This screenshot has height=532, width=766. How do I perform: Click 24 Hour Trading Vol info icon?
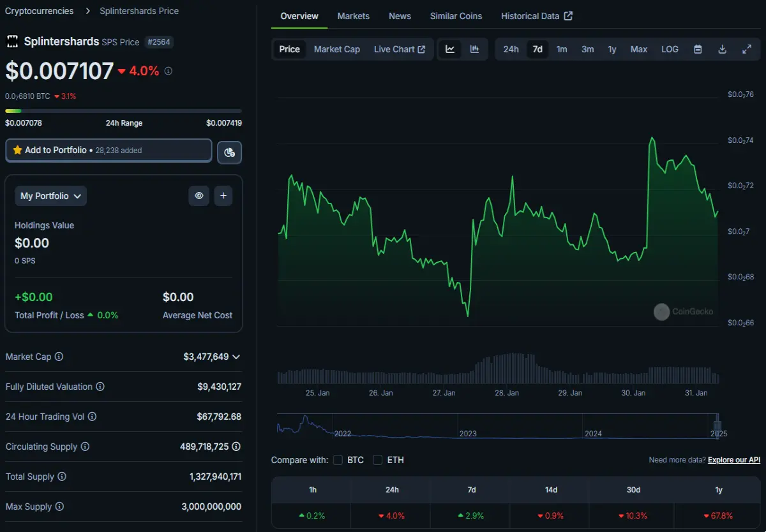92,417
